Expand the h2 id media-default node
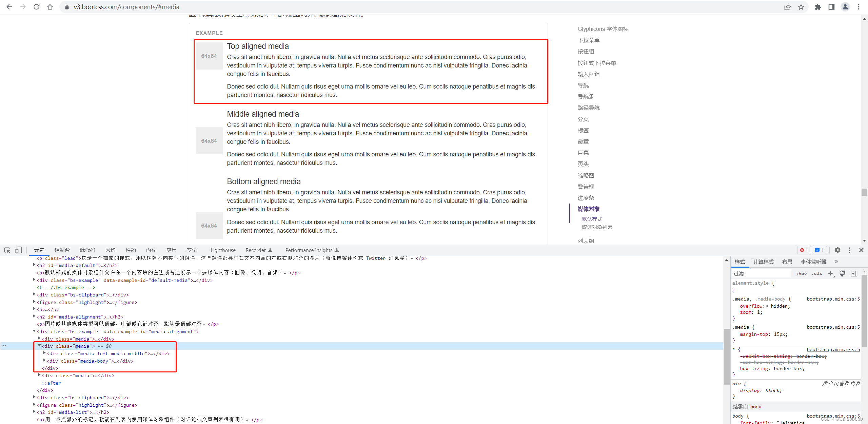868x424 pixels. coord(34,265)
